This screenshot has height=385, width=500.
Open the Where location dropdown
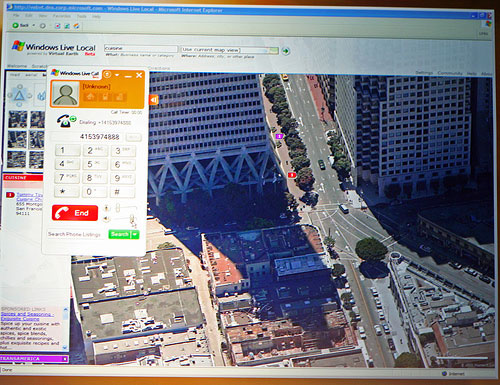274,51
